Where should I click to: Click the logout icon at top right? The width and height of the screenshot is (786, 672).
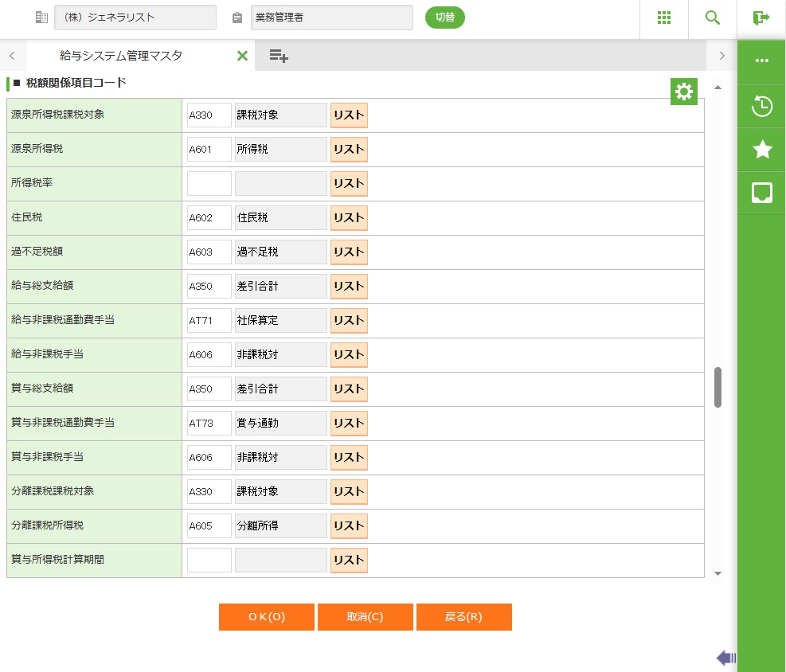click(761, 18)
